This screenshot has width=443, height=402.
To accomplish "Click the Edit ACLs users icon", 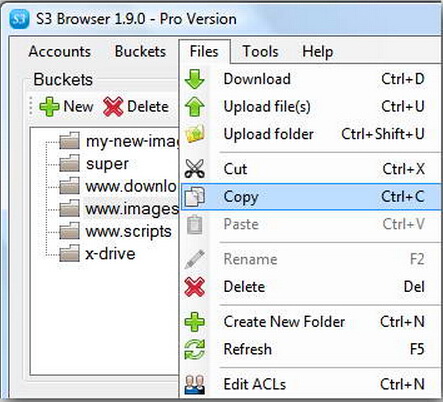I will coord(195,384).
